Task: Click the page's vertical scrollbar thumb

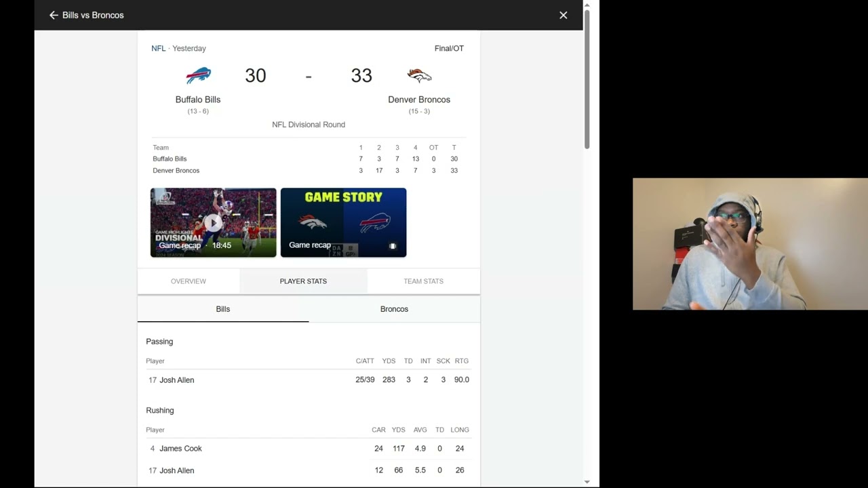Action: pos(587,79)
